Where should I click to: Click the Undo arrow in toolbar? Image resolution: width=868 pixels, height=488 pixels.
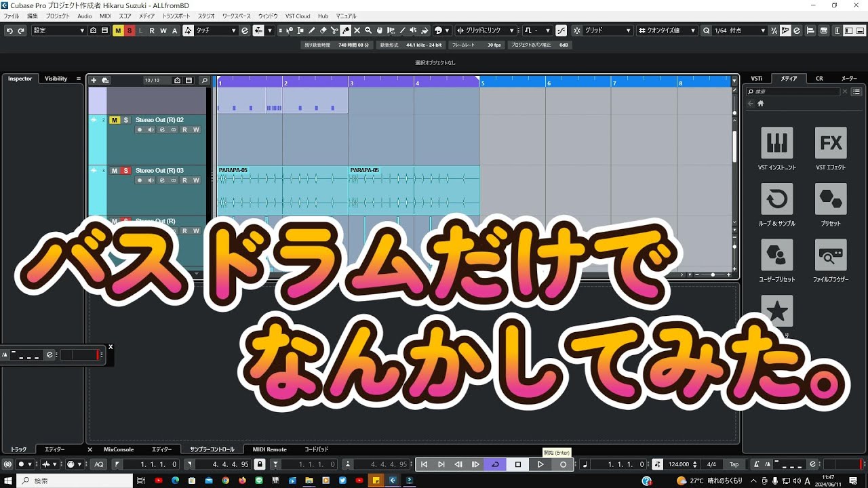[9, 30]
